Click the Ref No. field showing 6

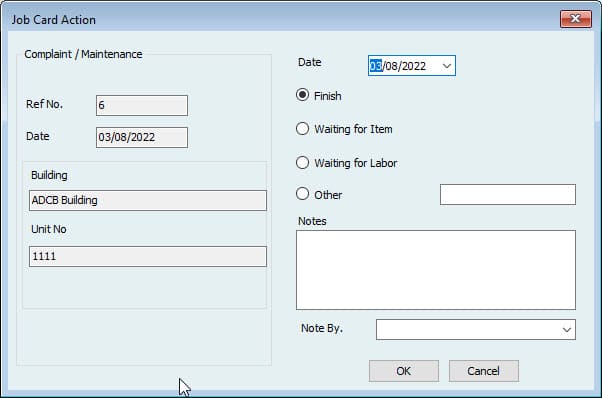(142, 105)
